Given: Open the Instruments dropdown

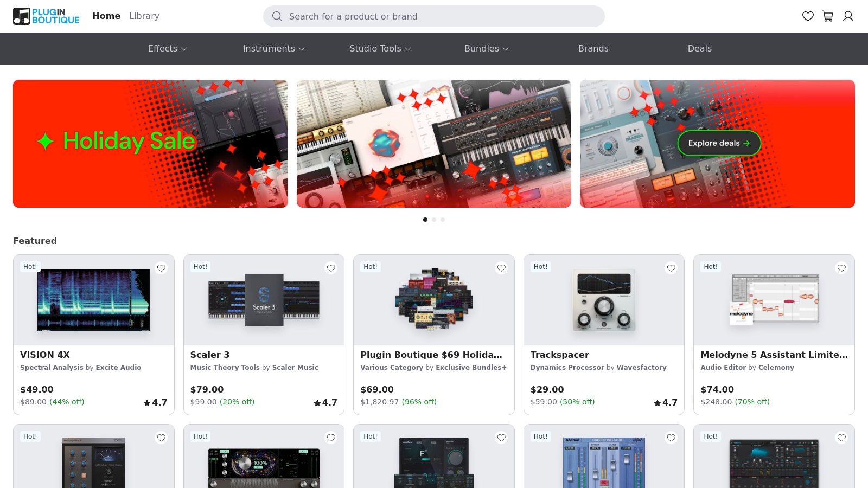Looking at the screenshot, I should click(x=273, y=49).
